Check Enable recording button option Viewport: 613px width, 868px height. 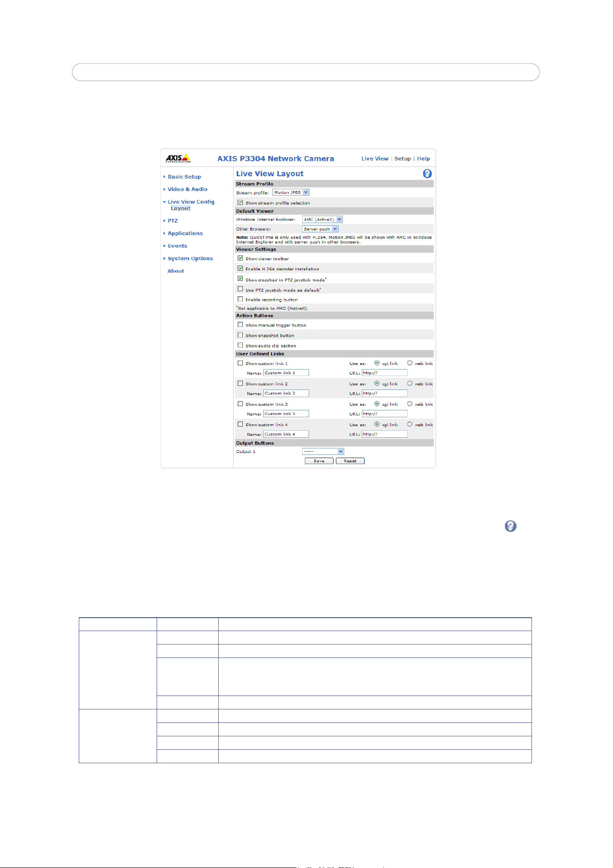(240, 299)
